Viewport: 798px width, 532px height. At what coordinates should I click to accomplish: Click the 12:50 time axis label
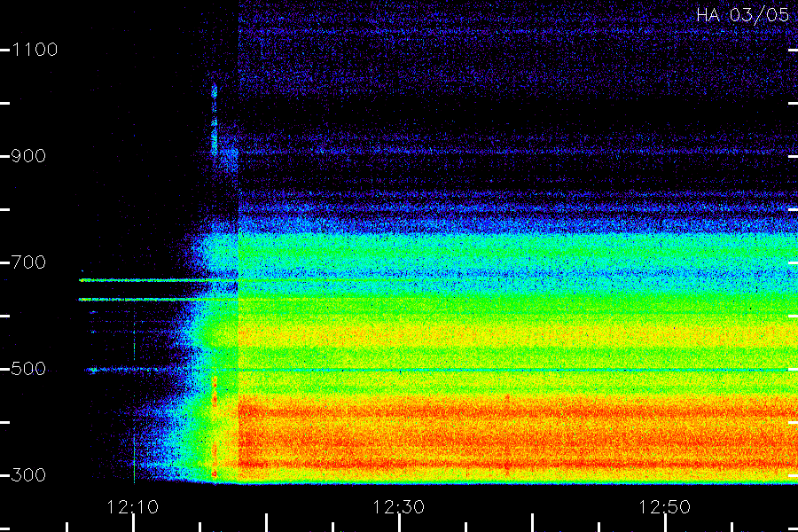(x=664, y=507)
